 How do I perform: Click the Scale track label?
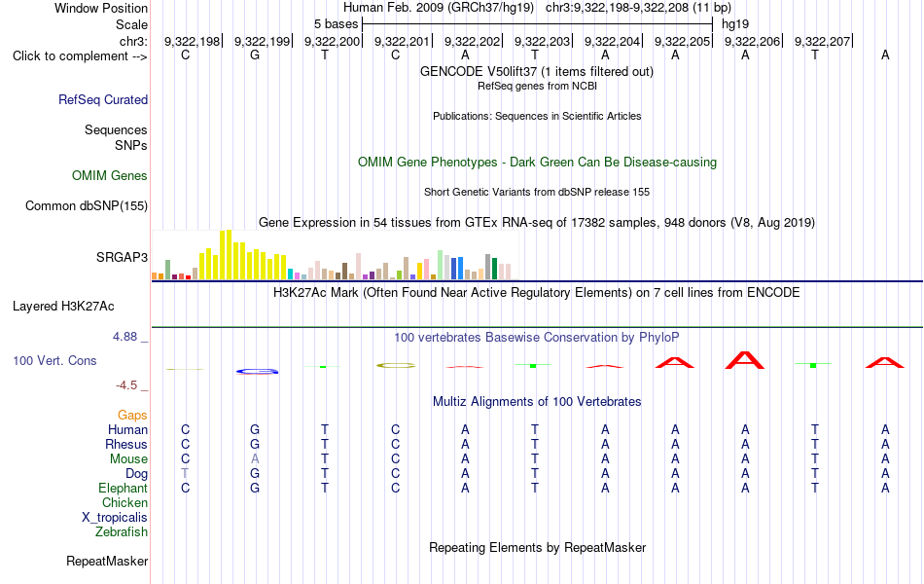pos(131,24)
